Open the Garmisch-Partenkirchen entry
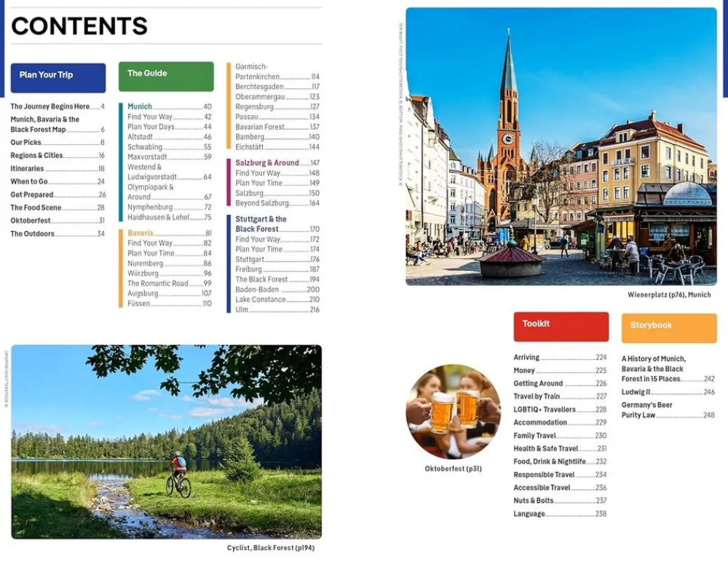Image resolution: width=728 pixels, height=561 pixels. (258, 71)
